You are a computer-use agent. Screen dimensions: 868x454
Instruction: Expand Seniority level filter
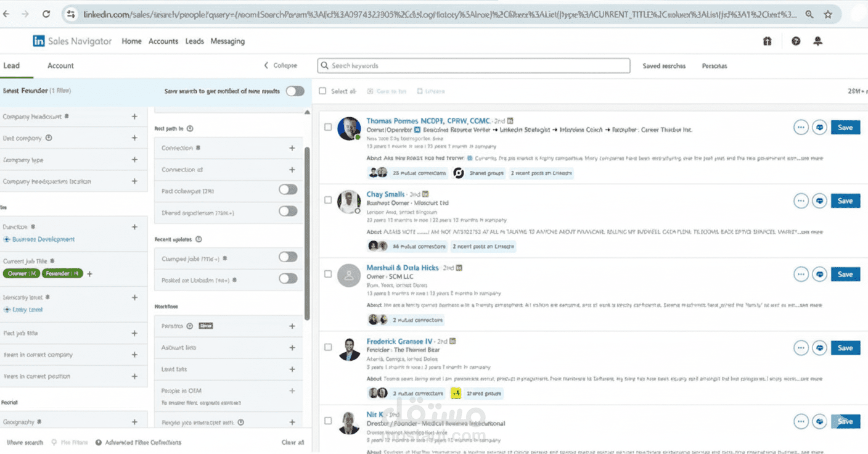click(134, 297)
